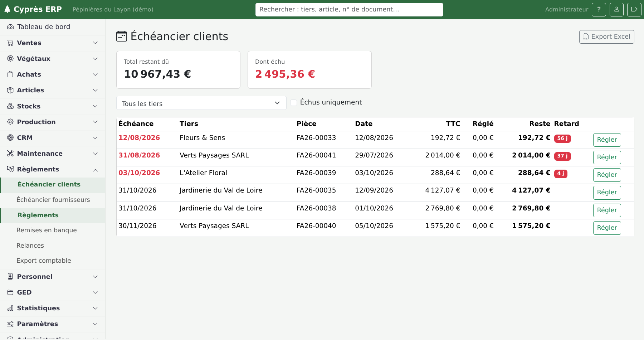Focus the Rechercher search field

pos(349,10)
